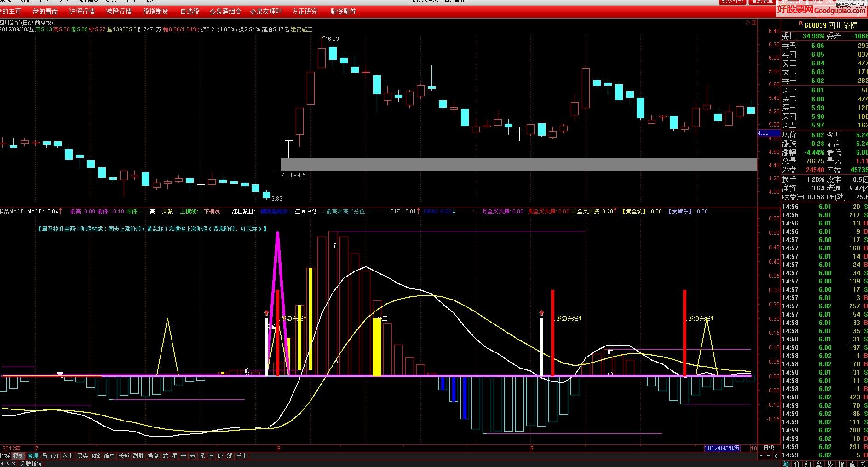
Task: Click the 6.33 high price label
Action: click(x=333, y=39)
